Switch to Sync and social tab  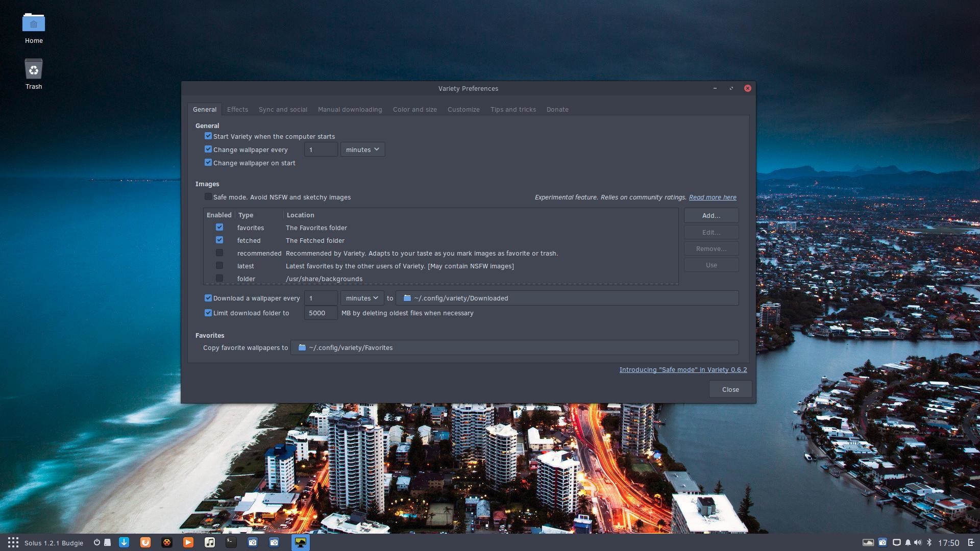283,109
